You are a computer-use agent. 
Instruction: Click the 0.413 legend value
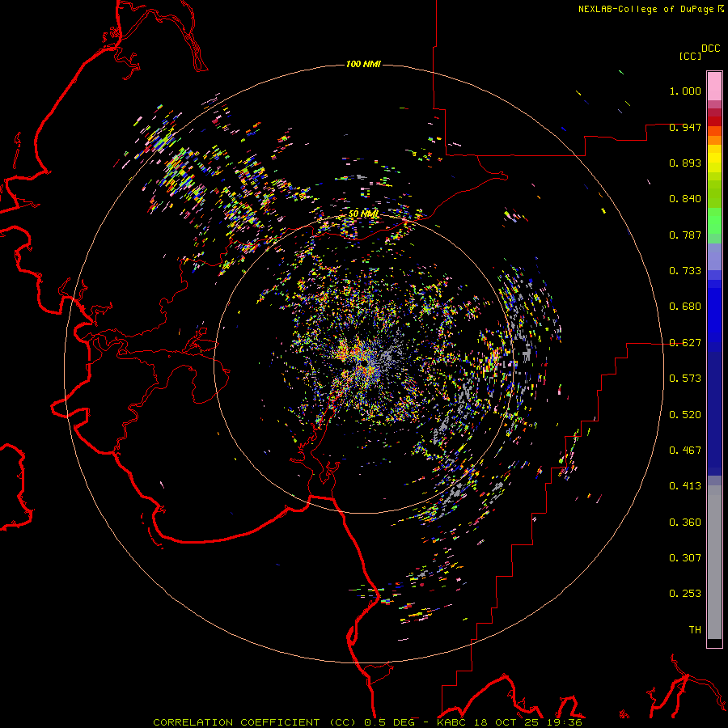pos(685,486)
